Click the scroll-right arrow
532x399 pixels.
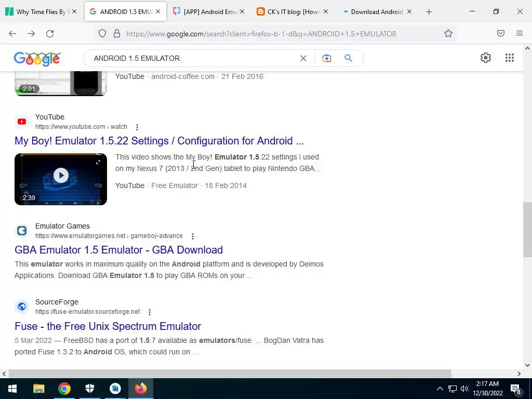pyautogui.click(x=519, y=374)
